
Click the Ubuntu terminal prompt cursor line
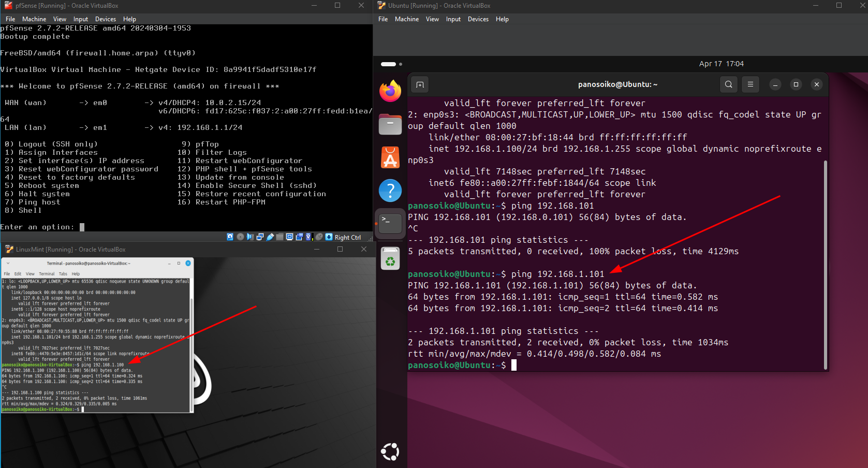tap(462, 365)
